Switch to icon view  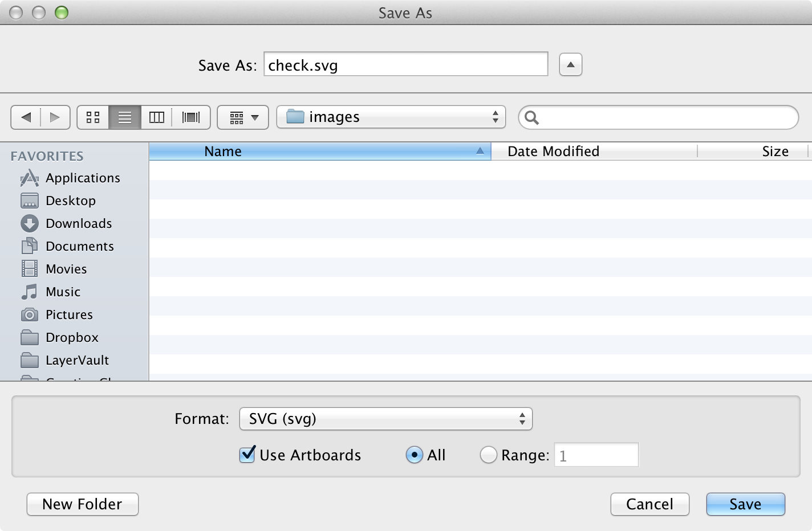(x=93, y=117)
